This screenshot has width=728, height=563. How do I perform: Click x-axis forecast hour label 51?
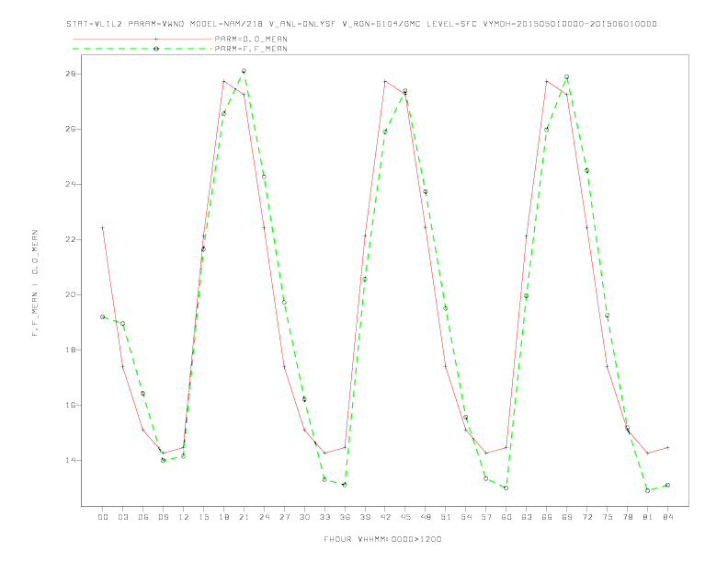pos(446,517)
